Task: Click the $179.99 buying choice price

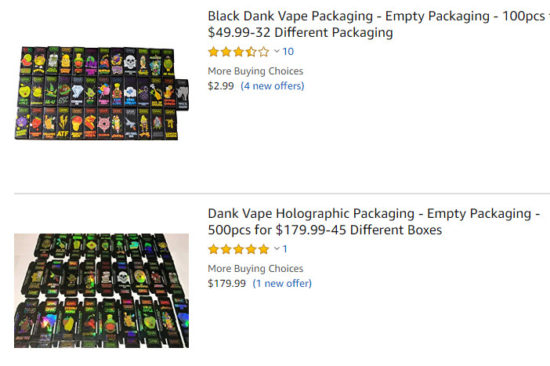Action: coord(227,284)
